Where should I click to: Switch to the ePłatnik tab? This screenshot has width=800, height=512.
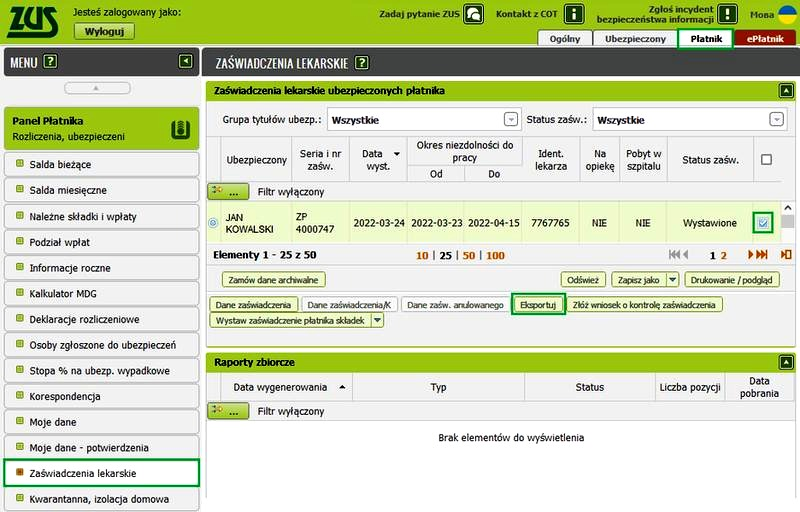coord(765,39)
